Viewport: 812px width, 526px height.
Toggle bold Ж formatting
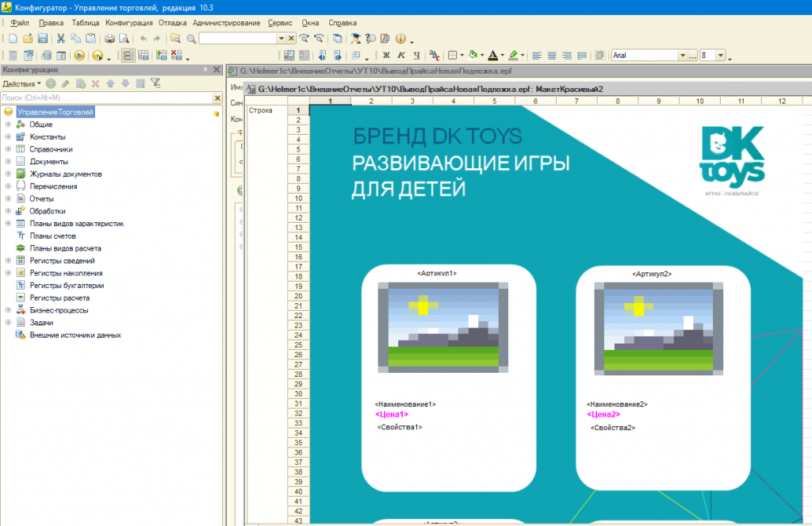point(386,56)
